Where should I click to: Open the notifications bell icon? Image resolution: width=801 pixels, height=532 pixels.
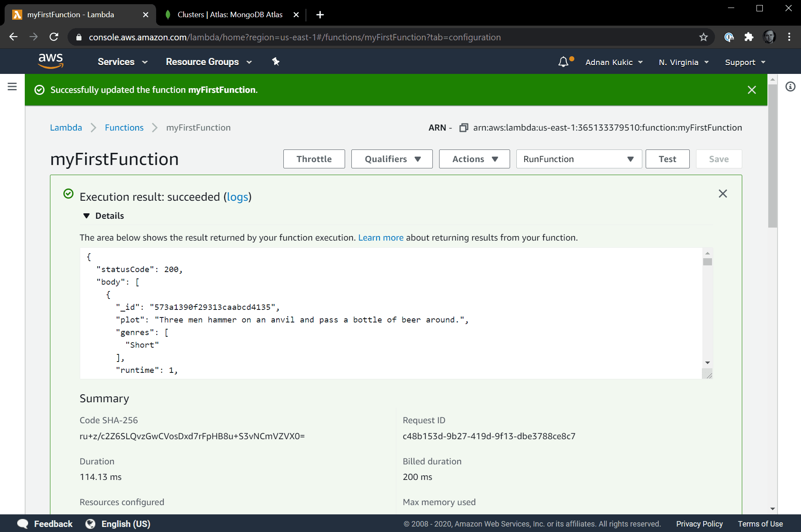point(563,62)
